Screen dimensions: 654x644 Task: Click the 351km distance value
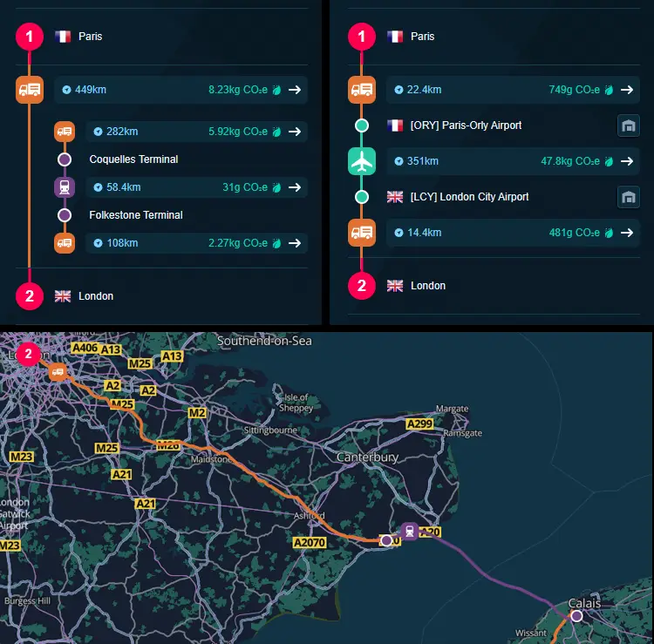tap(423, 161)
